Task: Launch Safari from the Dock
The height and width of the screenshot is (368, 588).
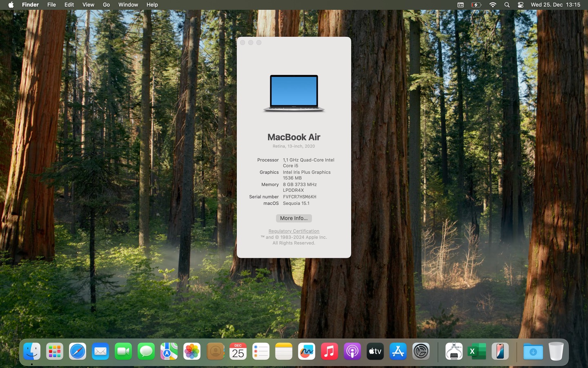Action: click(78, 351)
